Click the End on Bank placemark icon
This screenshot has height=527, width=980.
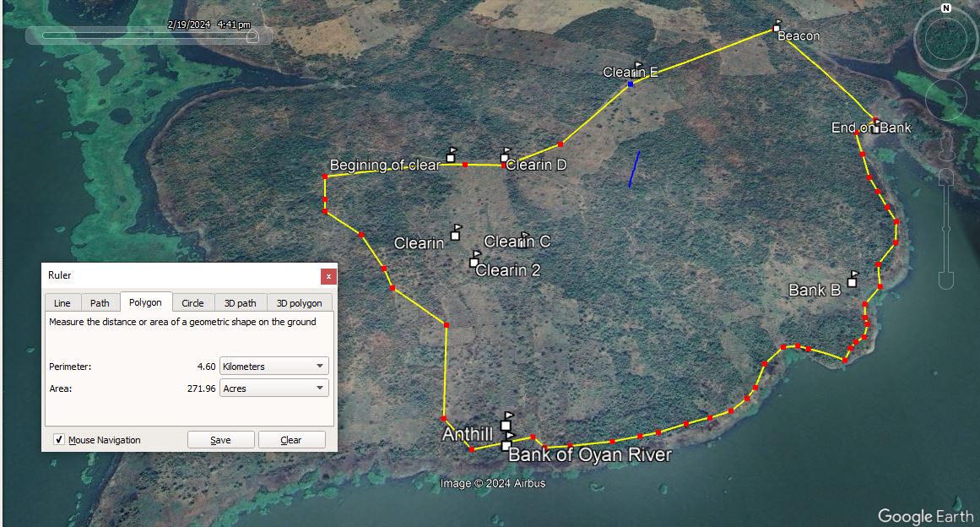click(876, 125)
